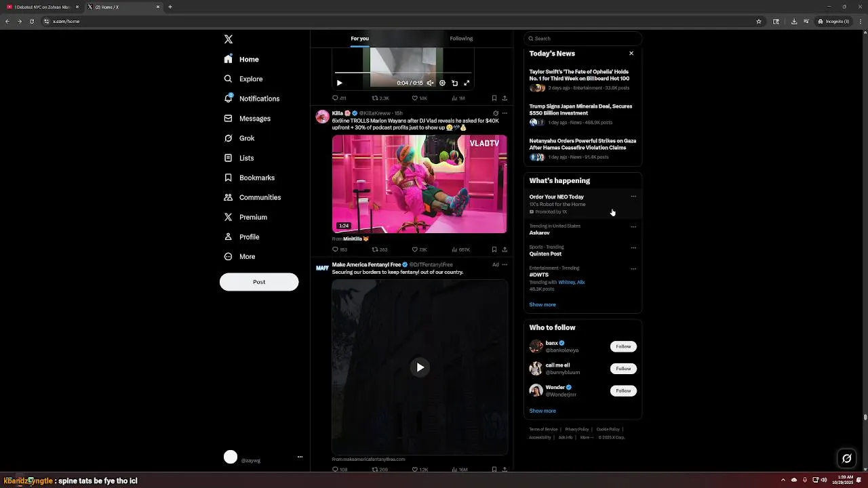868x488 pixels.
Task: Open options for the #DWTS trend
Action: tap(633, 268)
